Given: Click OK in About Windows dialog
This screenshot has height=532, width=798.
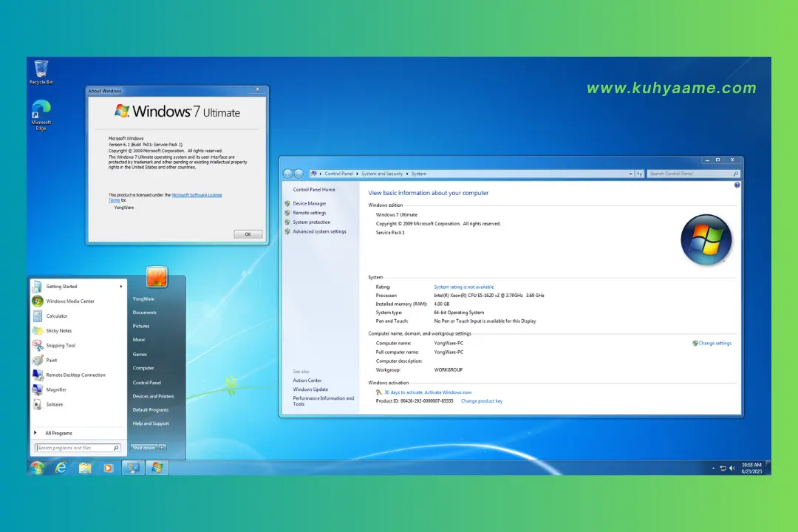Looking at the screenshot, I should tap(248, 234).
